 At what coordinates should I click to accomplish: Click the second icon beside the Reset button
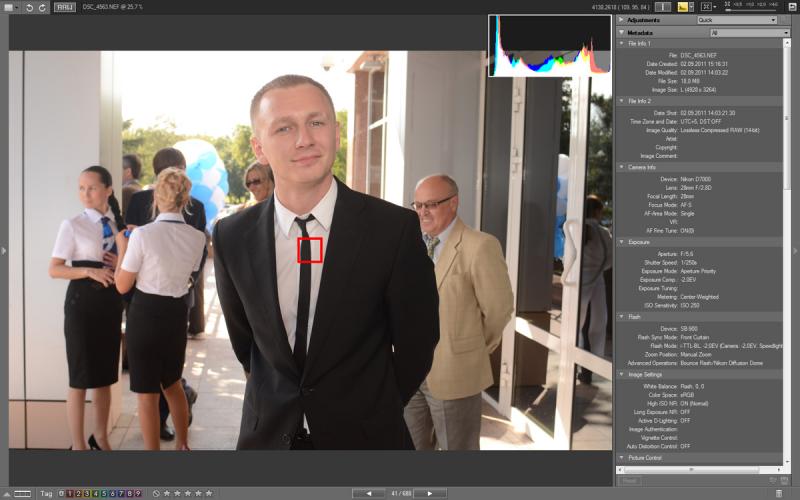tap(784, 481)
